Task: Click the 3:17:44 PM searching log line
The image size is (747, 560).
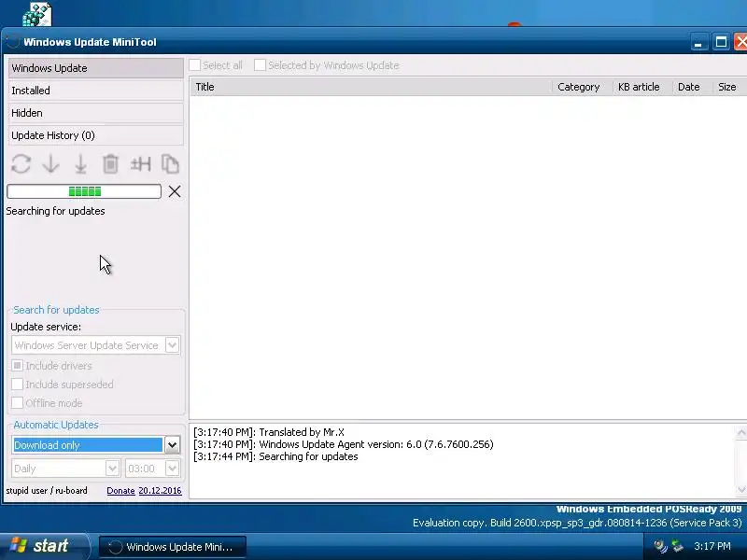Action: pos(275,456)
